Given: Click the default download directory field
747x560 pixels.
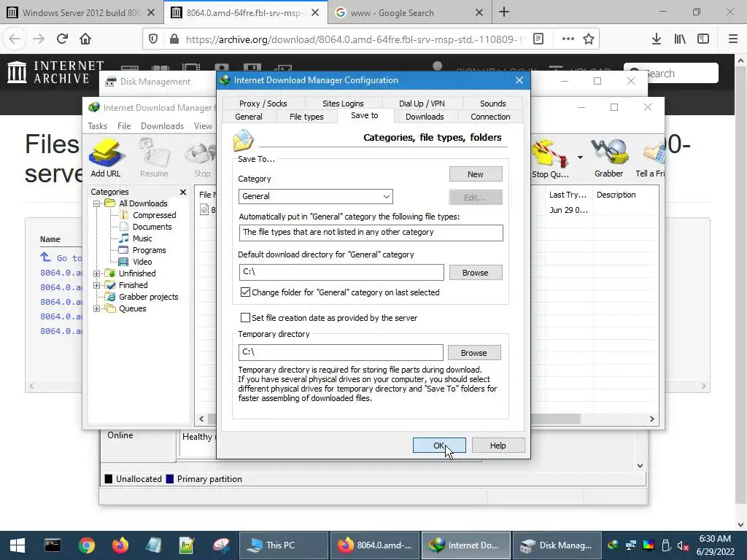Looking at the screenshot, I should tap(341, 273).
